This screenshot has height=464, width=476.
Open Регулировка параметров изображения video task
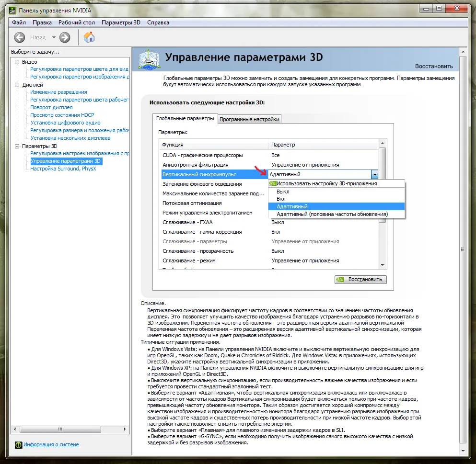point(79,77)
